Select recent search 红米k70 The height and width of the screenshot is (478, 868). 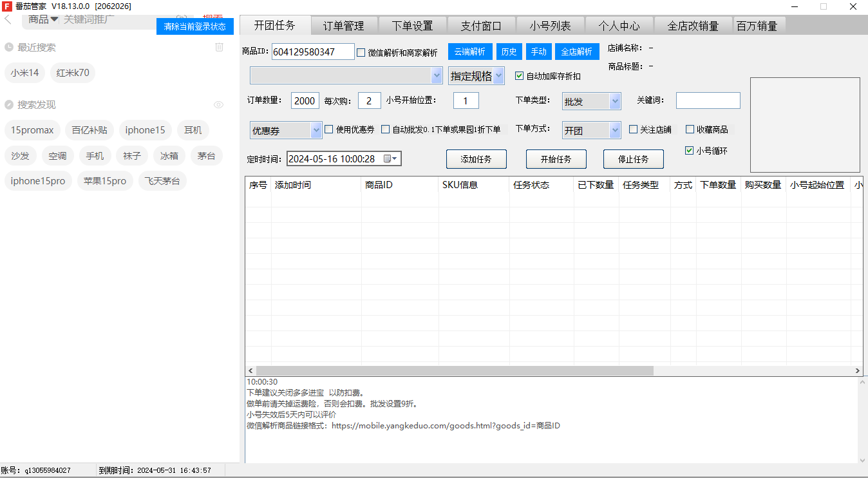coord(73,73)
